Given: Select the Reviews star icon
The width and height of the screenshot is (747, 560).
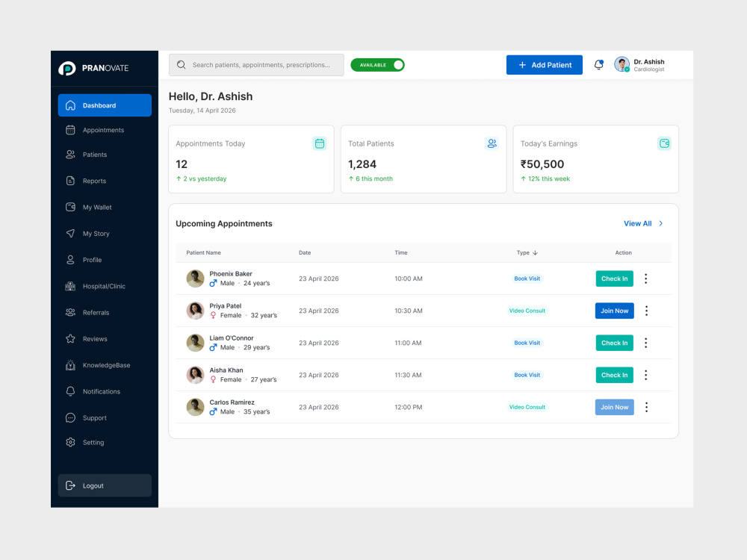Looking at the screenshot, I should coord(70,338).
